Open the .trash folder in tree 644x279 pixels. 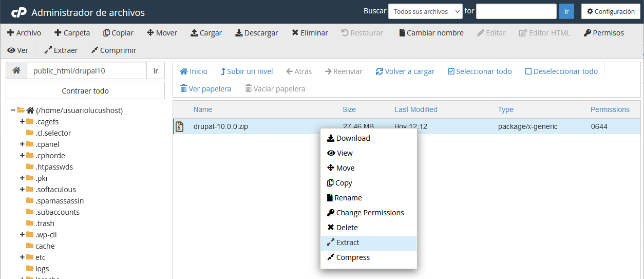(x=45, y=224)
